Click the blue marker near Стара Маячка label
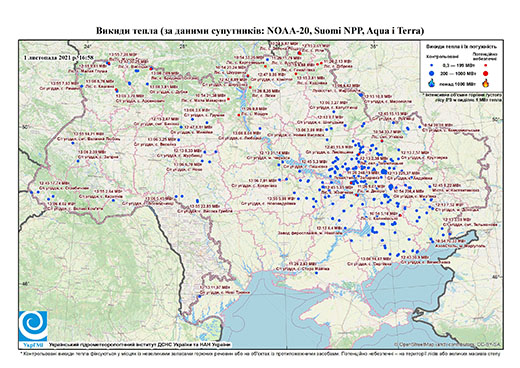The image size is (520, 368). (317, 273)
